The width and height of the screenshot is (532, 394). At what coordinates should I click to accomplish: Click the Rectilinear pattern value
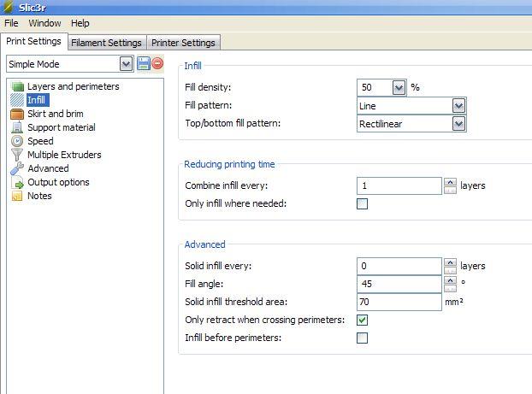[x=381, y=124]
